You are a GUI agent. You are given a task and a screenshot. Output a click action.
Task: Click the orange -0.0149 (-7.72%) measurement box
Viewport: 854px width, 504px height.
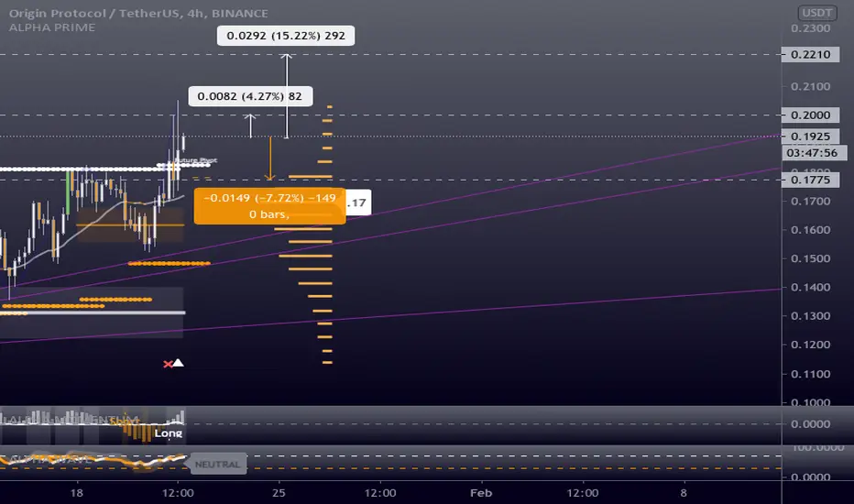pyautogui.click(x=269, y=205)
